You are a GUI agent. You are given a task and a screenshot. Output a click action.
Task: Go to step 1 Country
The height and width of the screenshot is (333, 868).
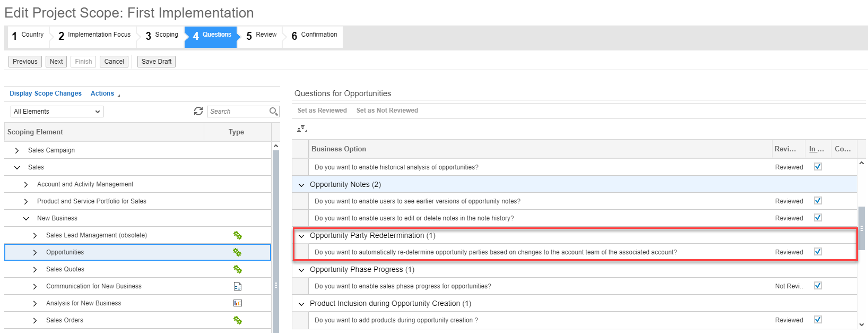pyautogui.click(x=28, y=37)
